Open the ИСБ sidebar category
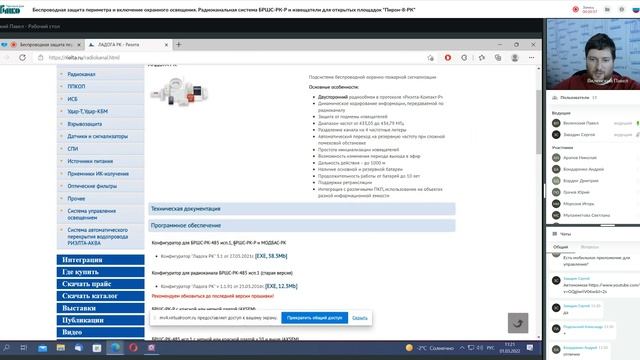The width and height of the screenshot is (640, 360). 72,99
